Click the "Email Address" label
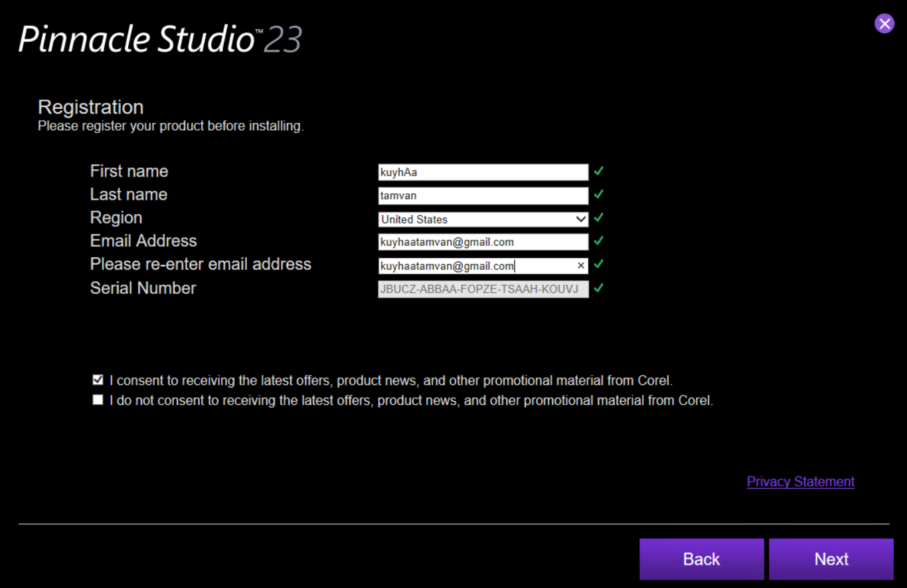Viewport: 907px width, 588px height. 143,241
